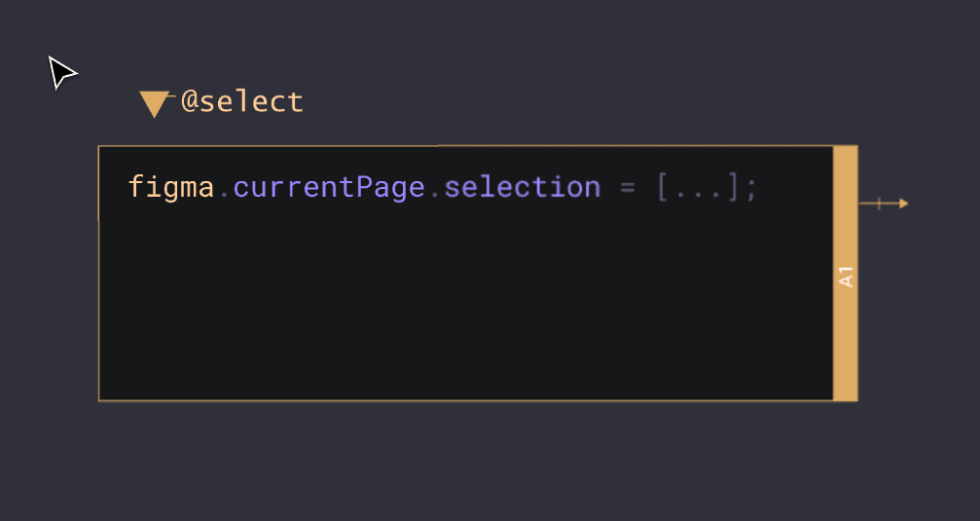Screen dimensions: 980x521
Task: Click the ellipsis dots inside the brackets
Action: point(697,190)
